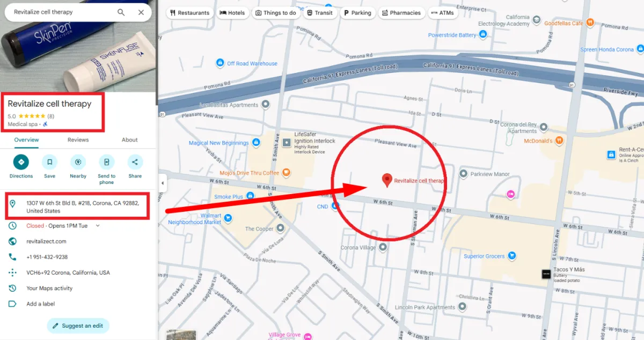Screen dimensions: 644x340
Task: Save this place with the bookmark icon
Action: (x=49, y=162)
